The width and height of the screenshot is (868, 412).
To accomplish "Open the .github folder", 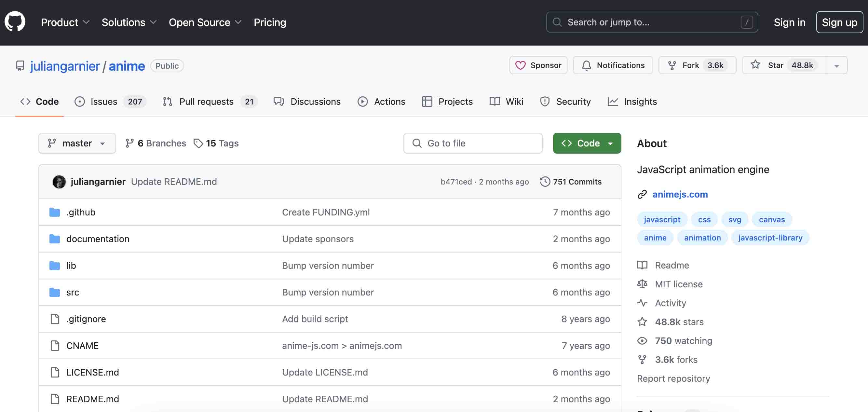I will click(81, 212).
